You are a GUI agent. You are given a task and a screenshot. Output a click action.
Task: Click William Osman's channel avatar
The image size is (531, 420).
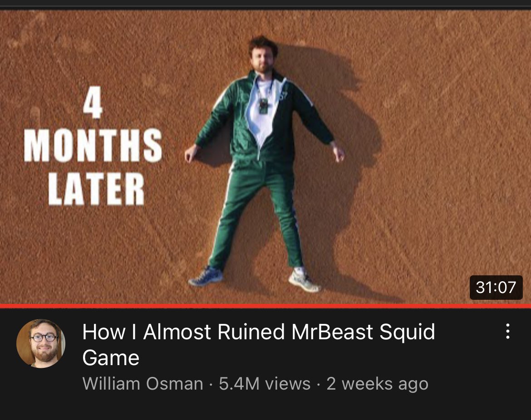41,343
